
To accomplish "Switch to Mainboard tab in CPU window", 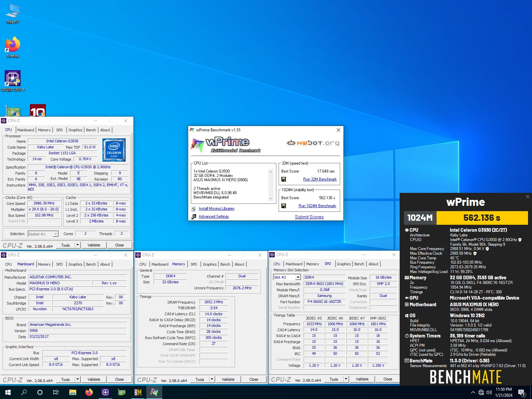I will (26, 130).
